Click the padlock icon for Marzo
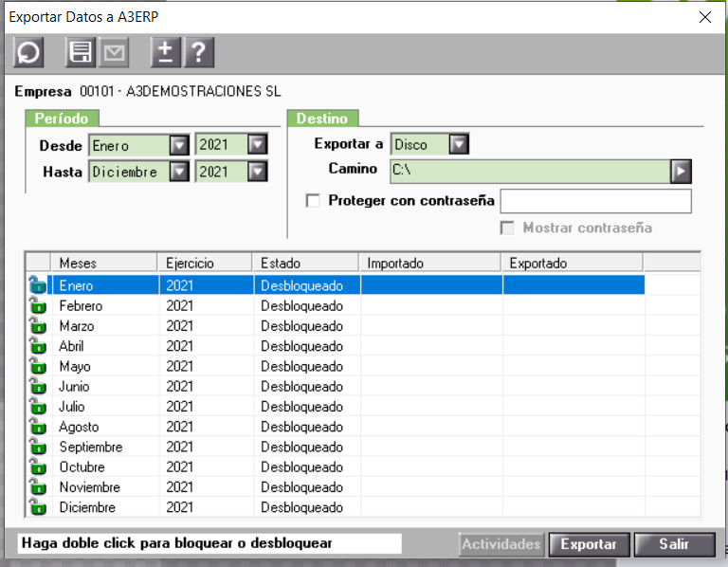 [38, 325]
